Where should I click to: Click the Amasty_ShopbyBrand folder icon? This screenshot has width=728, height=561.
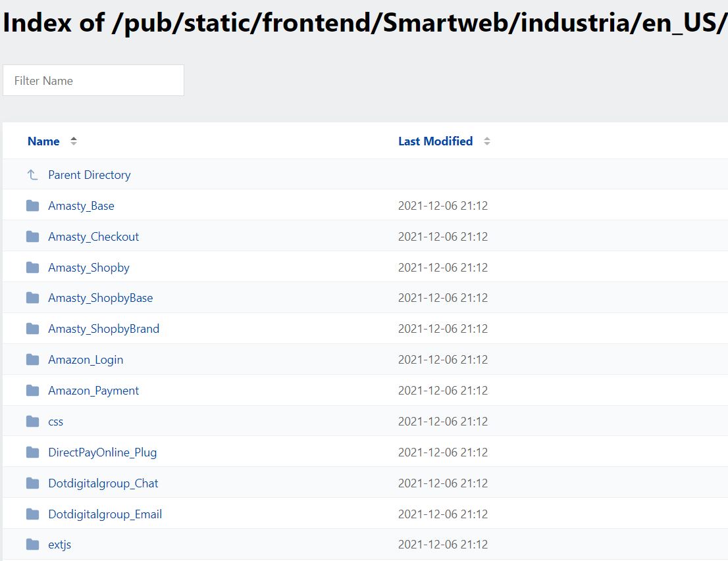(32, 329)
